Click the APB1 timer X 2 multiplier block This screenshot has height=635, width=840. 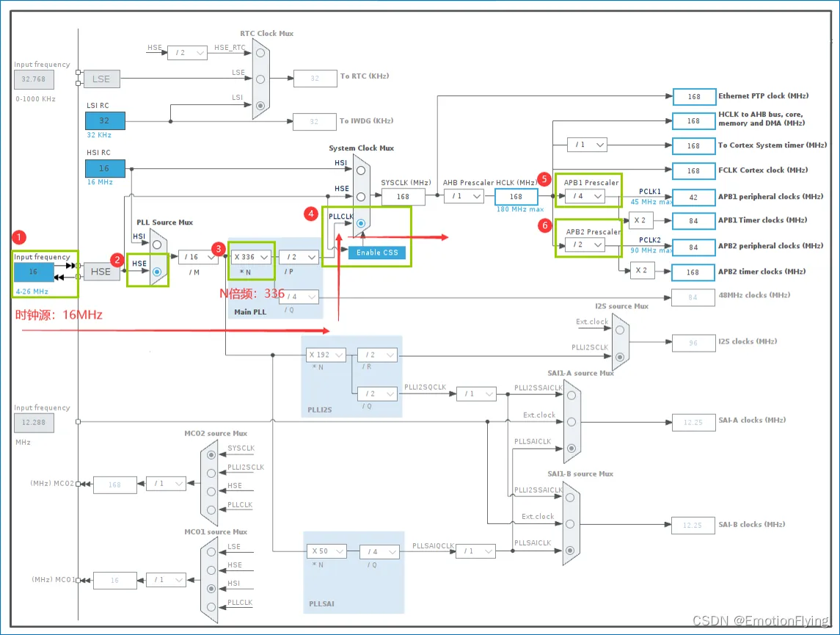pyautogui.click(x=640, y=220)
